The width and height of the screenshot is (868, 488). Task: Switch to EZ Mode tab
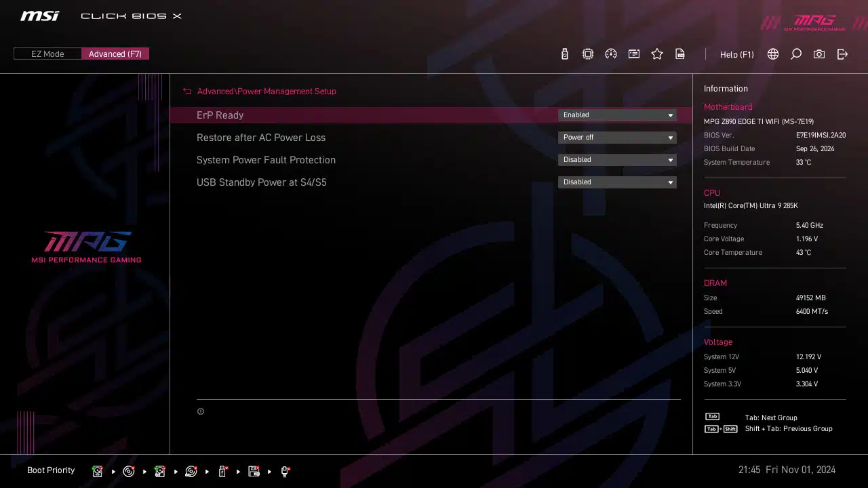(47, 54)
